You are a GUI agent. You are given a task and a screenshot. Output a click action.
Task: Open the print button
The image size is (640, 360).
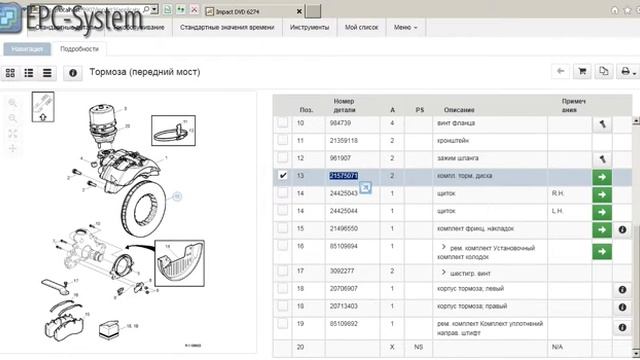click(x=625, y=71)
